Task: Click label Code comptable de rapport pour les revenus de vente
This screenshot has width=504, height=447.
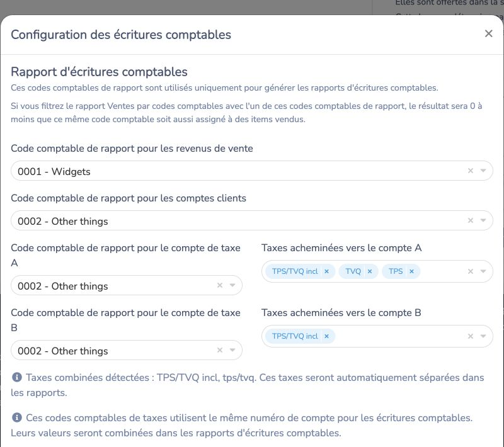Action: 132,149
